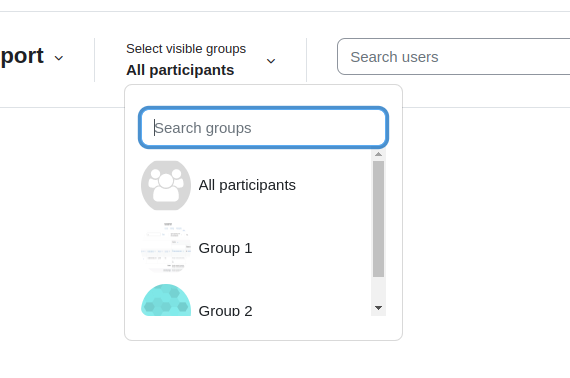Screen dimensions: 570x378
Task: Open the chevron beside the report heading
Action: click(59, 58)
